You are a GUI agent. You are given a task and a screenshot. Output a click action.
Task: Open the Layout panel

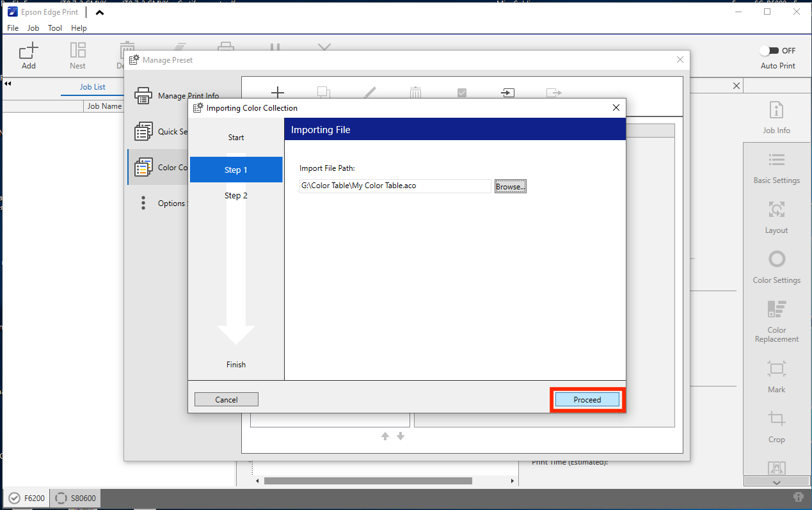(776, 218)
